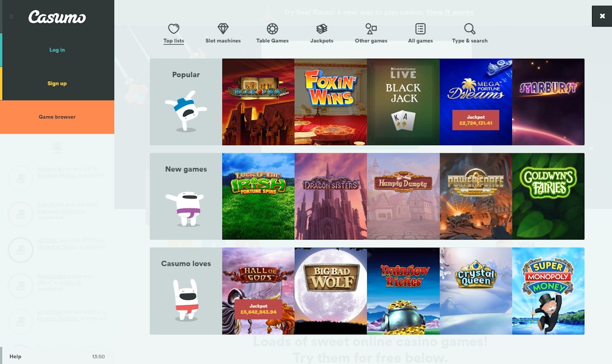Play the Big Bad Wolf game
This screenshot has width=612, height=364.
(x=330, y=291)
